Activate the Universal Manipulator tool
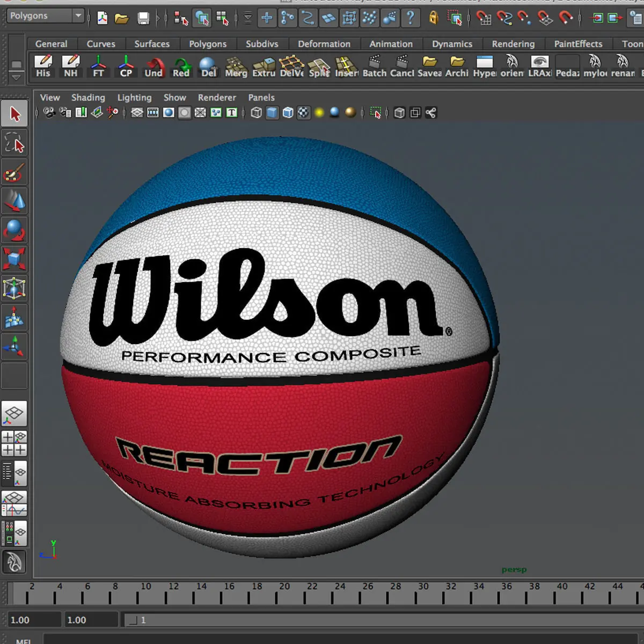The image size is (644, 644). 14,288
